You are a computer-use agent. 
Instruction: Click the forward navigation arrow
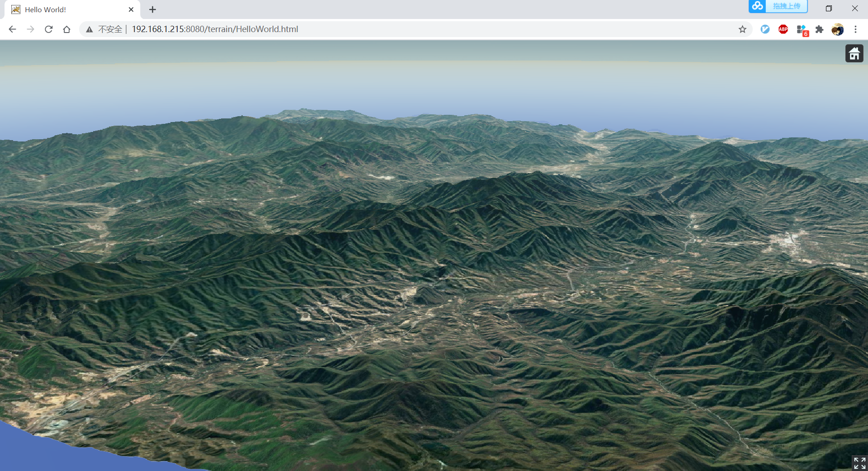tap(31, 29)
